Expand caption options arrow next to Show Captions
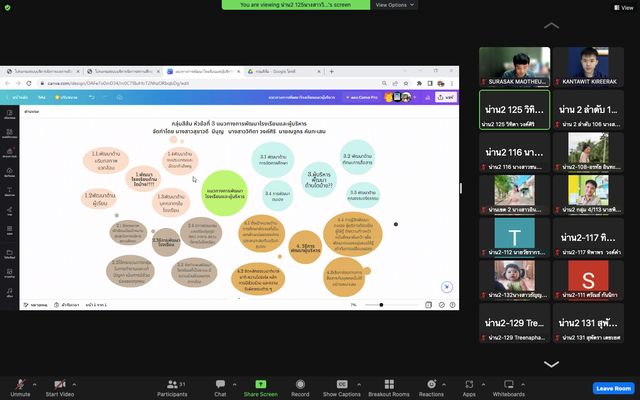Image resolution: width=640 pixels, height=400 pixels. coord(359,384)
